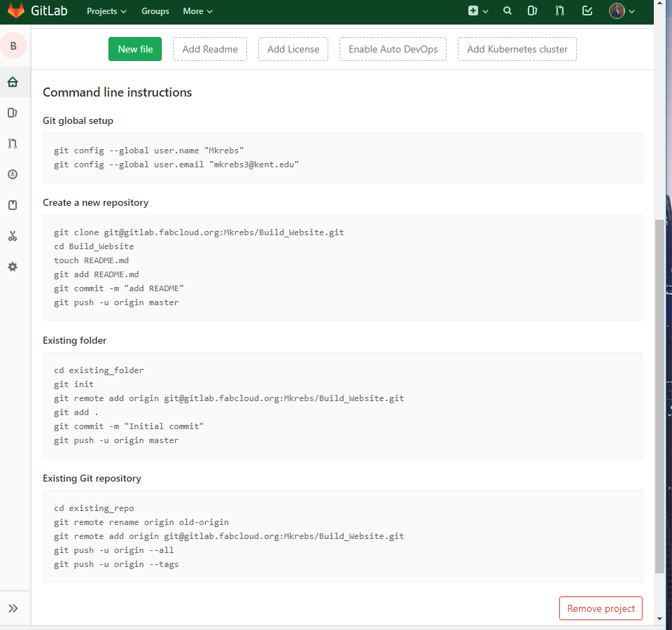672x630 pixels.
Task: Click the GitLab fox logo
Action: 15,11
